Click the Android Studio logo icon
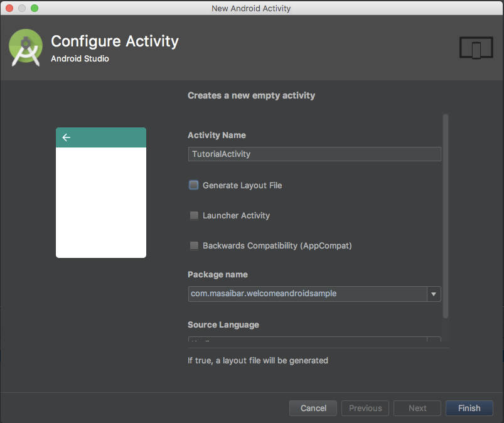 point(25,48)
